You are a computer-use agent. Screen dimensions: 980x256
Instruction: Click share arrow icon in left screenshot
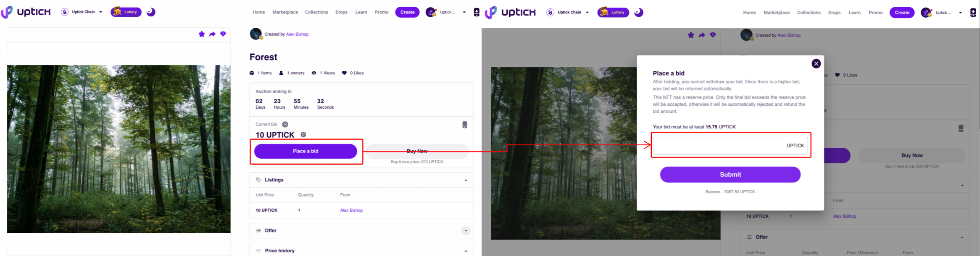tap(212, 34)
